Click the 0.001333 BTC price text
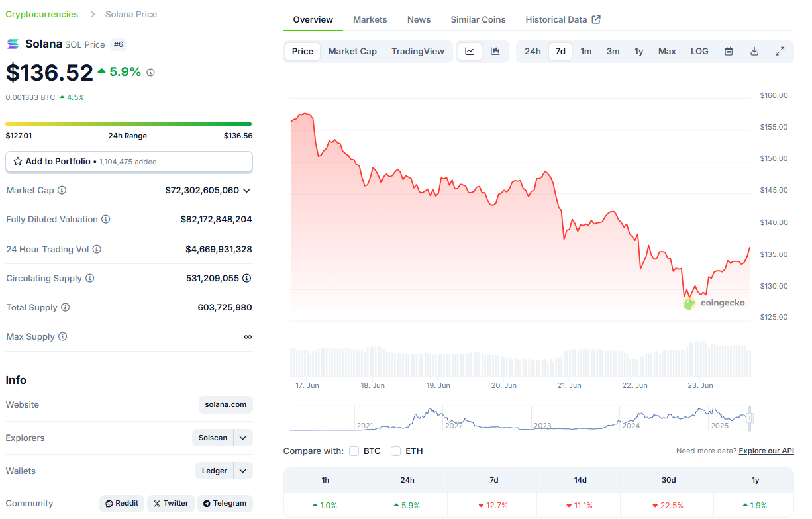The height and width of the screenshot is (519, 812). click(x=30, y=97)
